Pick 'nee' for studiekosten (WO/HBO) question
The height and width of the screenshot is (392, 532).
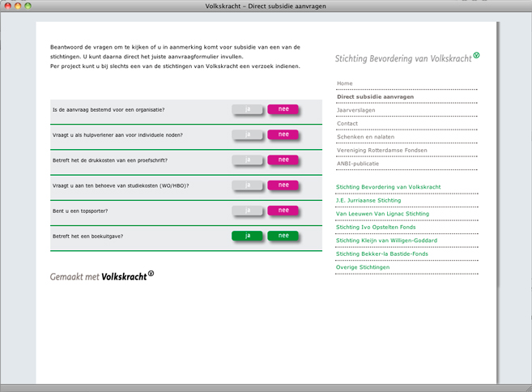point(283,185)
